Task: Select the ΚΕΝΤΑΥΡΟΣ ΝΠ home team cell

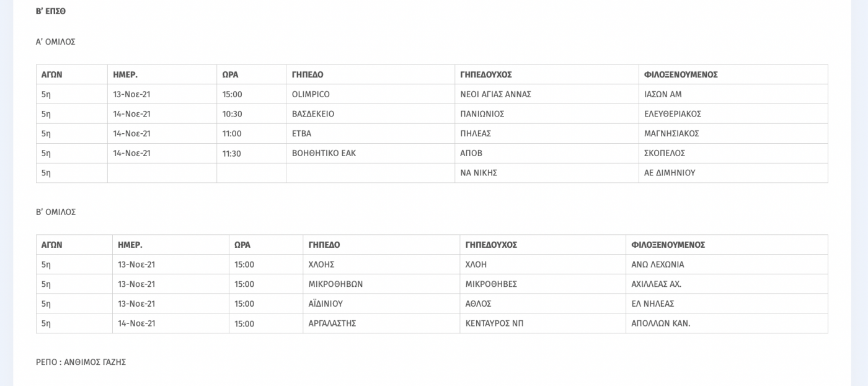Action: [x=542, y=323]
